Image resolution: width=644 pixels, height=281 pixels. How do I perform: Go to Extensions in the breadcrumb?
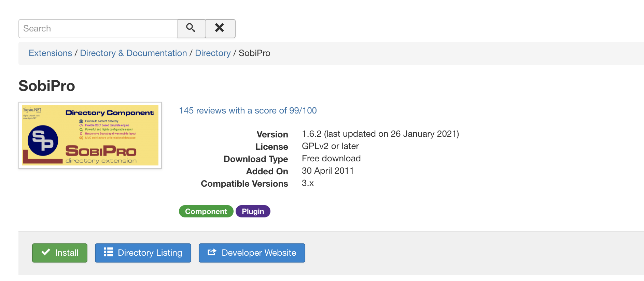(x=50, y=53)
